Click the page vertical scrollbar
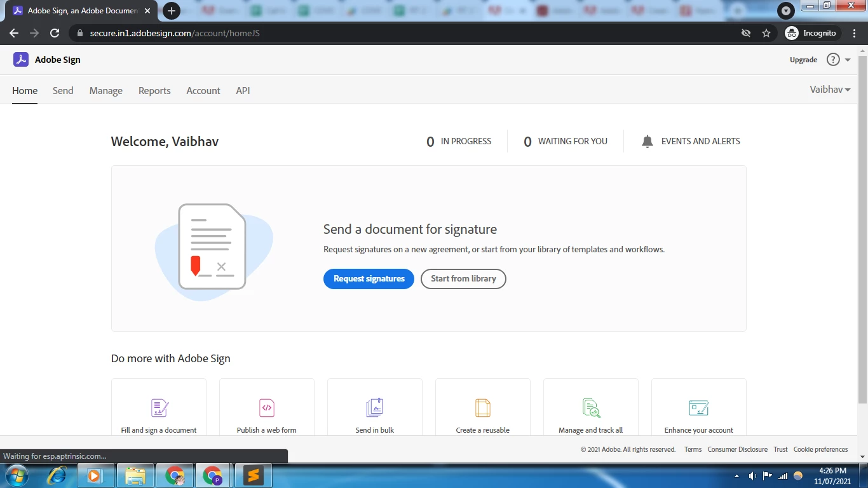868x488 pixels. pyautogui.click(x=862, y=229)
